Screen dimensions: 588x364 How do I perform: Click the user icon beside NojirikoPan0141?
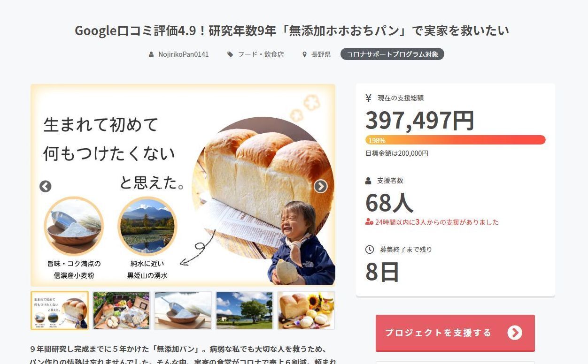click(151, 54)
